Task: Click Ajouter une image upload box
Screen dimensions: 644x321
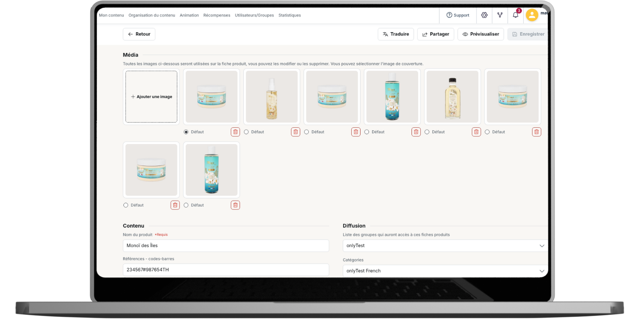Action: [x=151, y=97]
